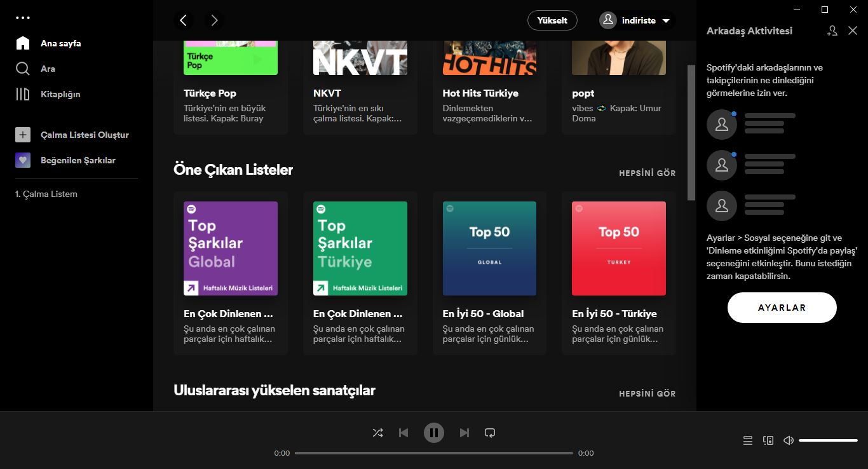
Task: Open the three-dot app menu
Action: click(x=23, y=18)
